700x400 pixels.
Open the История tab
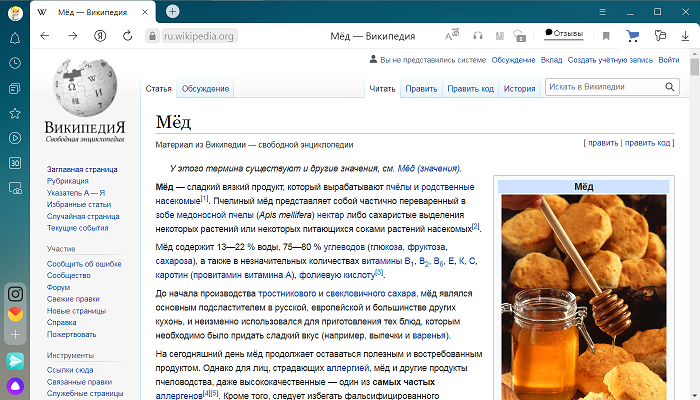[x=519, y=88]
